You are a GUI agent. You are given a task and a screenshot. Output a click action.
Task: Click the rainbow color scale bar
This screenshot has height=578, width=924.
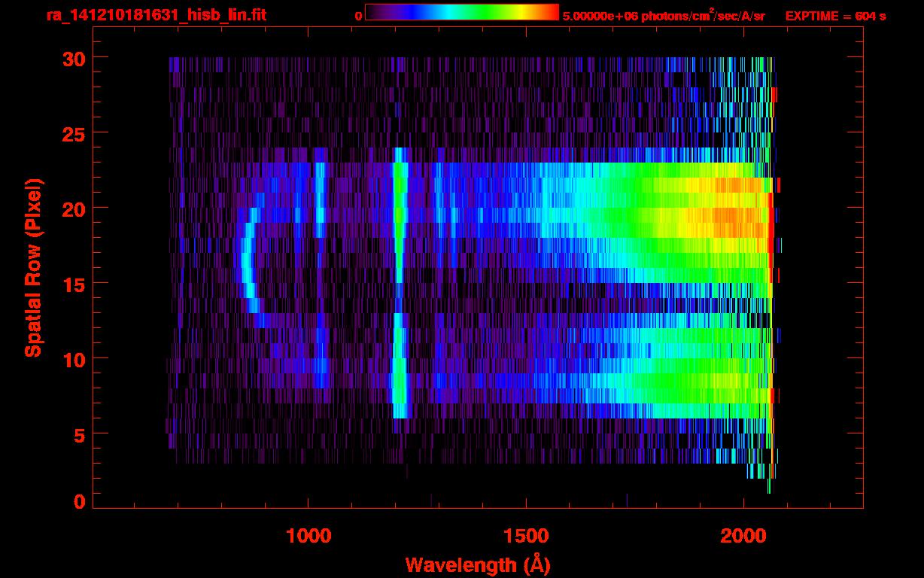(462, 12)
